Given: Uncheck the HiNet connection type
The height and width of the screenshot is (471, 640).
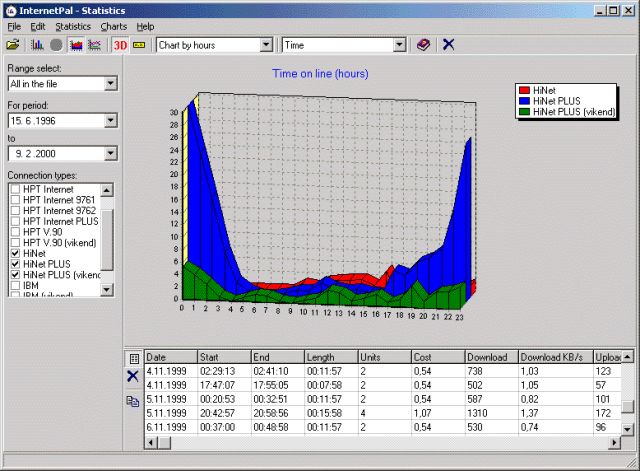Looking at the screenshot, I should pos(15,254).
